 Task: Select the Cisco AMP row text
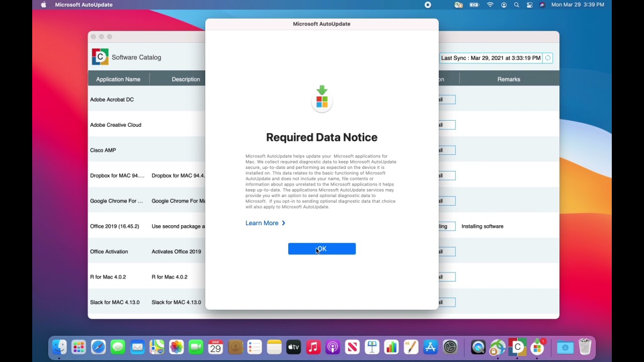pyautogui.click(x=103, y=150)
